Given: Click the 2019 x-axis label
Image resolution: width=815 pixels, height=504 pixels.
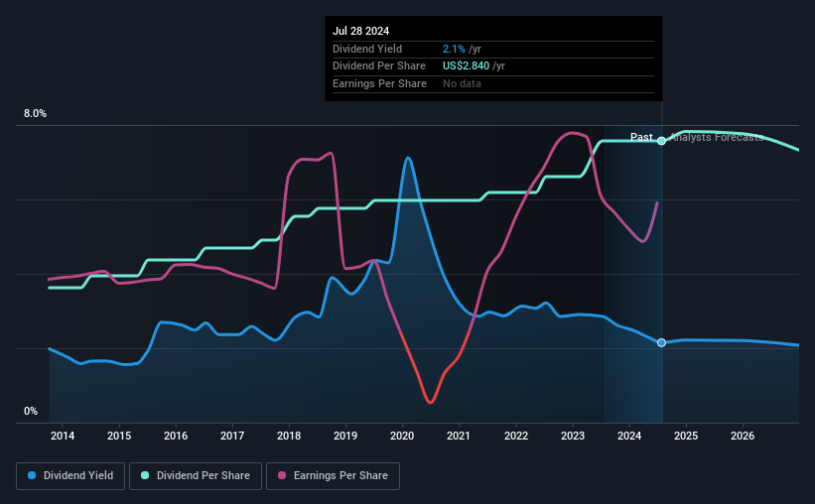Looking at the screenshot, I should pyautogui.click(x=345, y=436).
